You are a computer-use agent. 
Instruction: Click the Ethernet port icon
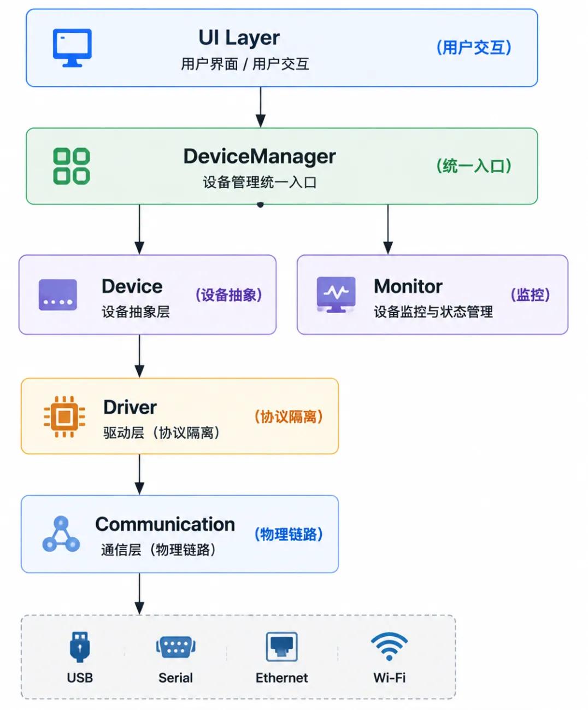click(282, 647)
